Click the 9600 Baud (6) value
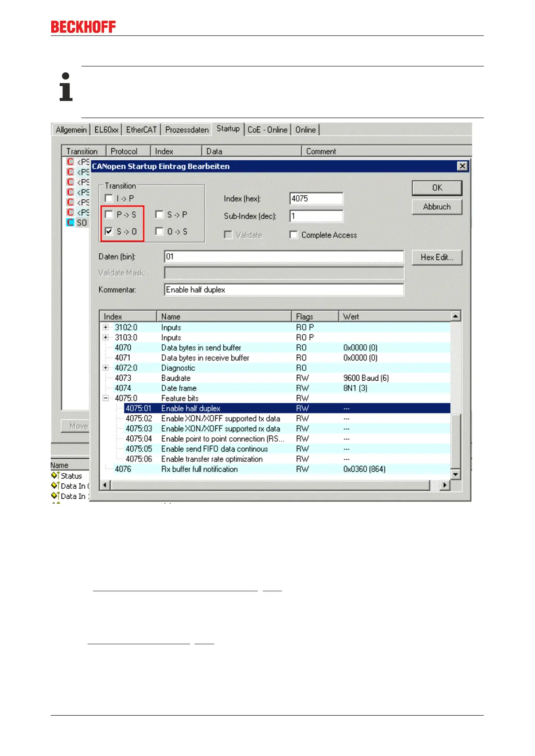535x756 pixels. pyautogui.click(x=366, y=378)
